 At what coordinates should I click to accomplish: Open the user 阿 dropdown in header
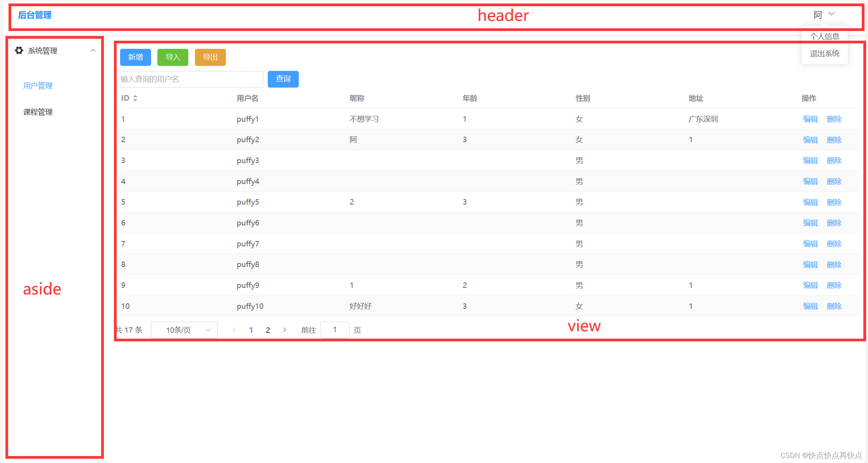(824, 15)
